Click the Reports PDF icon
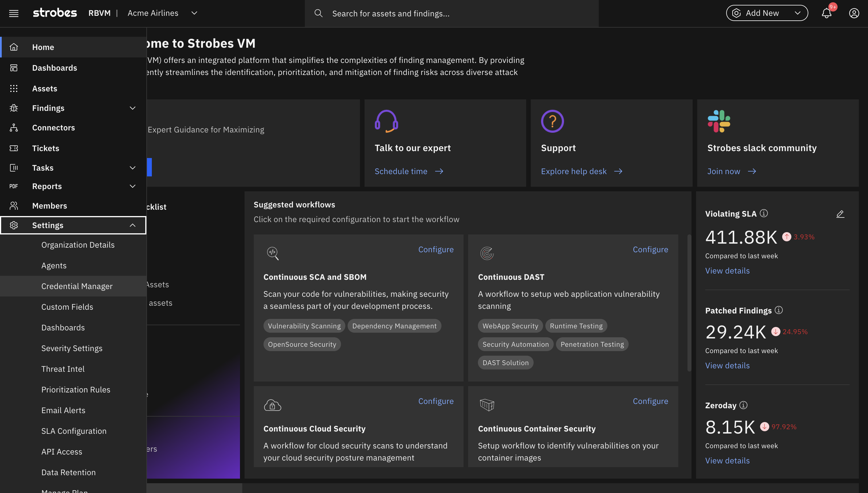868x493 pixels. pyautogui.click(x=14, y=186)
